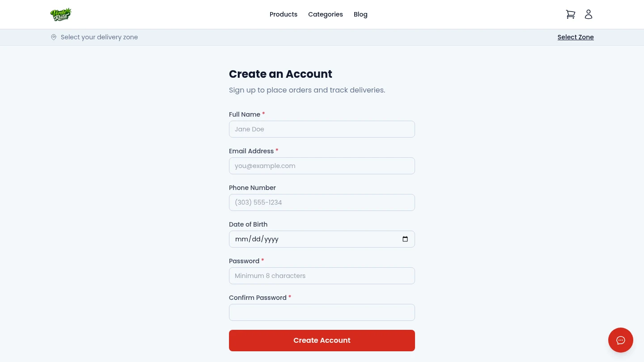Click the Confirm Password input field
Screen dimensions: 644x362
click(x=322, y=312)
